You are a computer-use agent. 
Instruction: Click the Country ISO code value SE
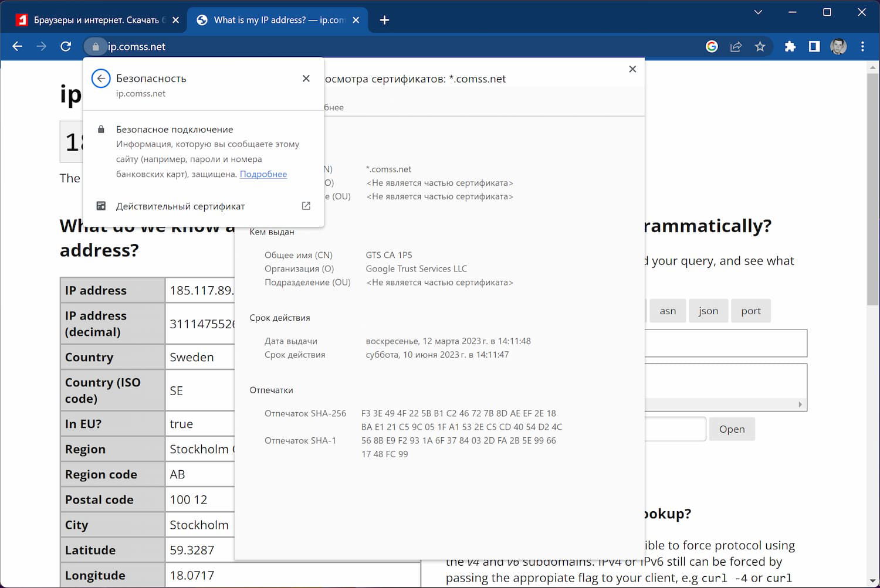click(x=176, y=390)
